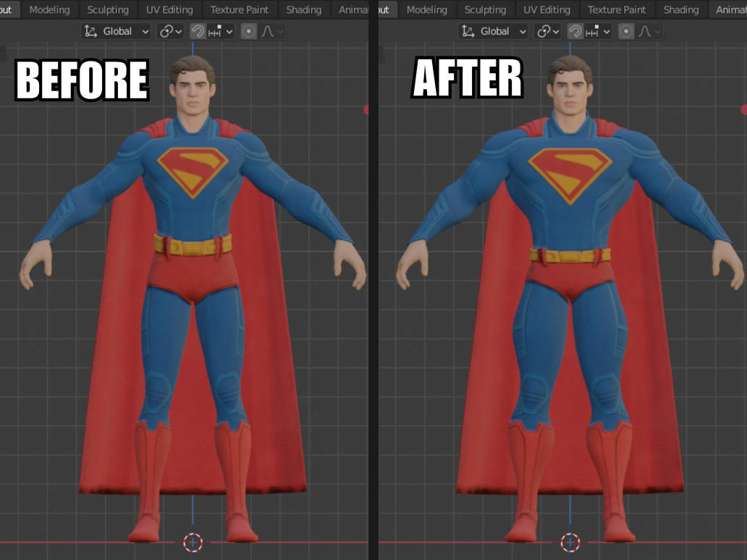Click the 3D cursor in AFTER viewport
Screen dimensions: 747x560
point(570,542)
